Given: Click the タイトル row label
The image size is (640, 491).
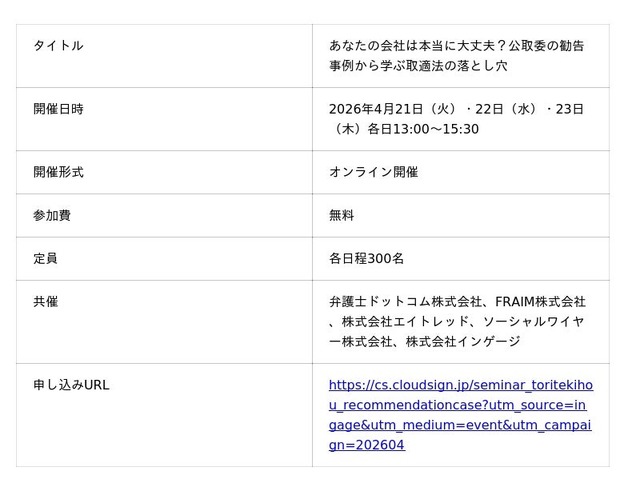Looking at the screenshot, I should [x=58, y=46].
